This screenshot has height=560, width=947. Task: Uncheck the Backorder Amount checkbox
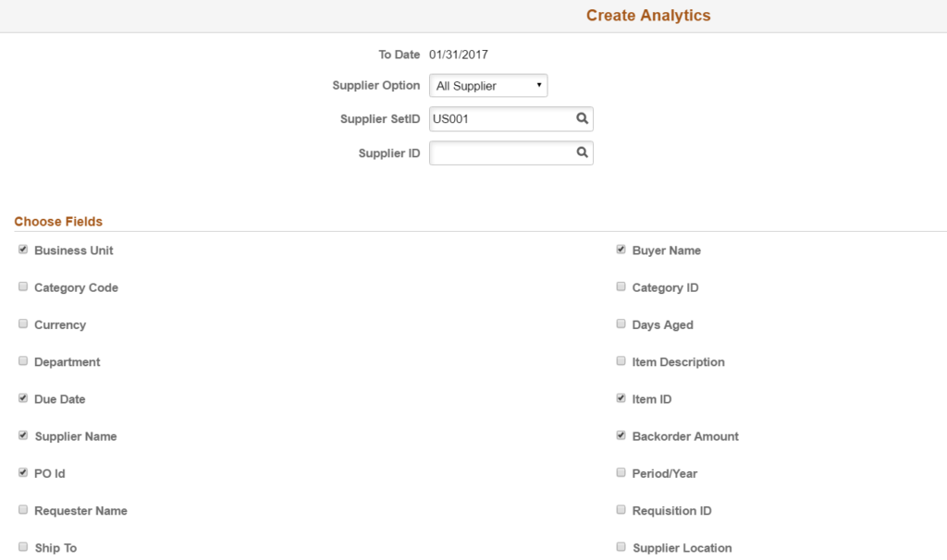(x=621, y=434)
